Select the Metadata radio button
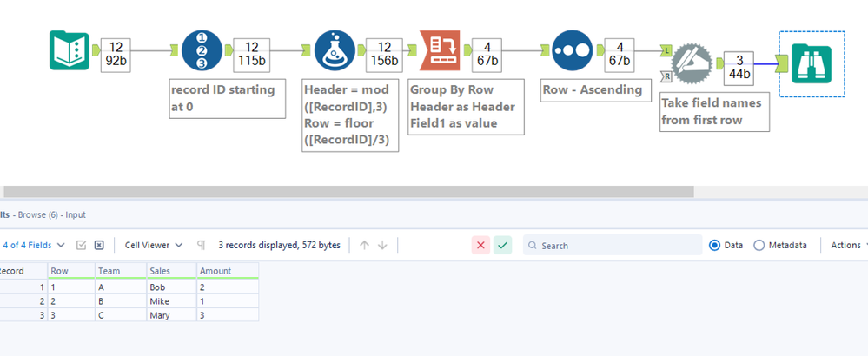868x356 pixels. tap(759, 246)
